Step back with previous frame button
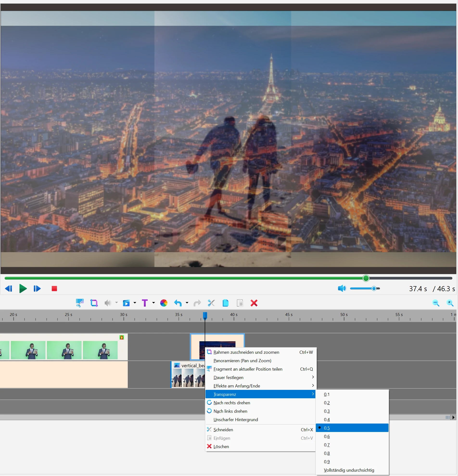The height and width of the screenshot is (476, 458). pyautogui.click(x=9, y=289)
